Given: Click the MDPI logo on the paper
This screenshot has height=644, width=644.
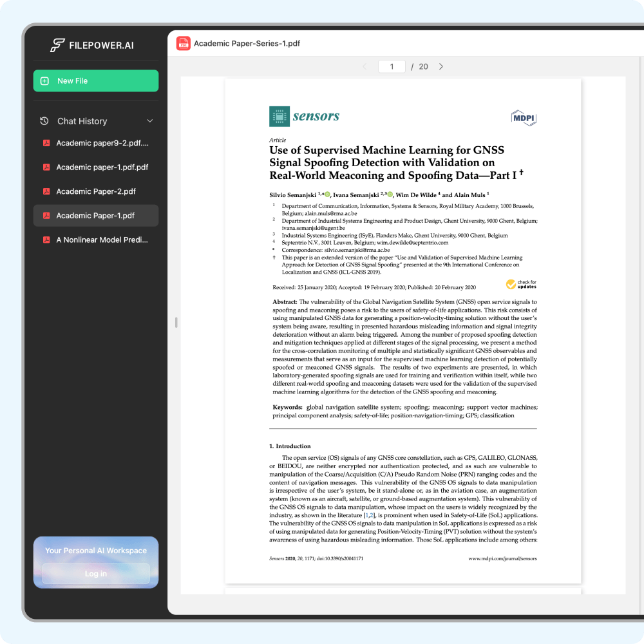Looking at the screenshot, I should pyautogui.click(x=524, y=118).
